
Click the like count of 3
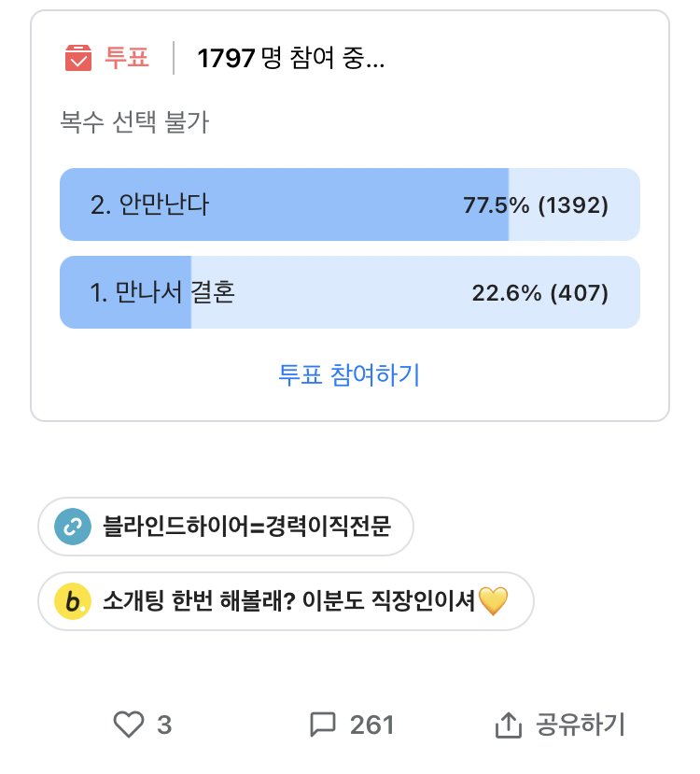click(x=164, y=725)
